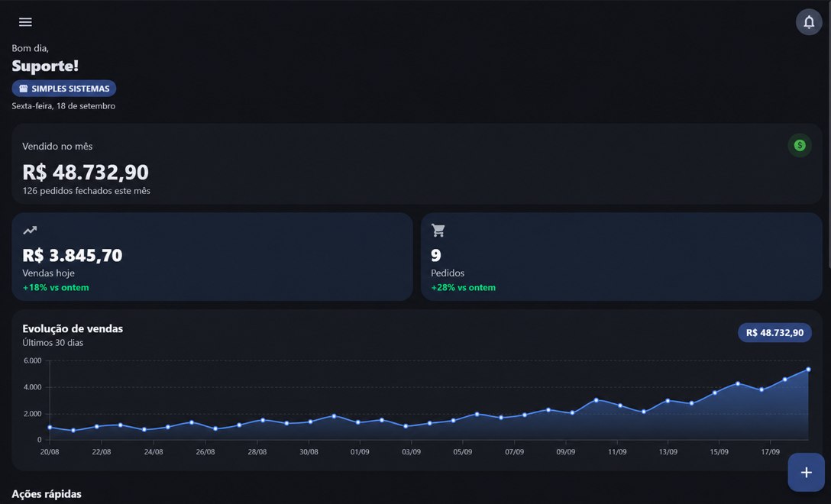Select the SIMPLES SISTEMAS company badge
Viewport: 831px width, 504px height.
tap(64, 89)
